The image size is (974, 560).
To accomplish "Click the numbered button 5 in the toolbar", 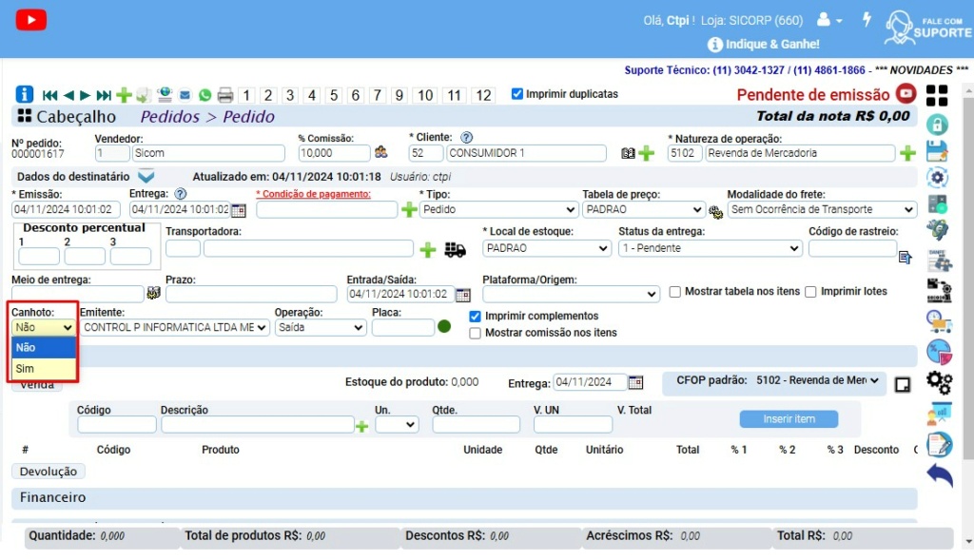I will point(334,95).
